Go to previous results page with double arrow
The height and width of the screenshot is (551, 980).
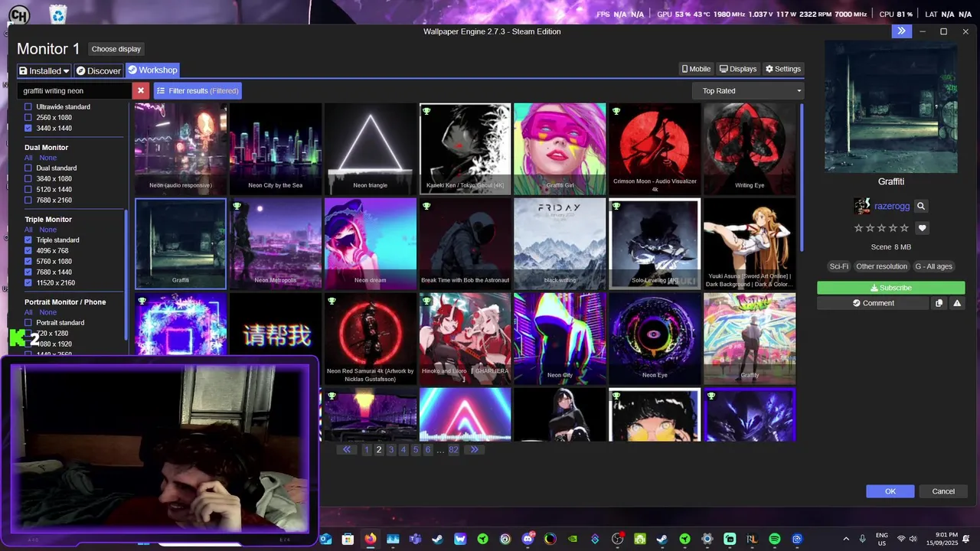[x=347, y=450]
